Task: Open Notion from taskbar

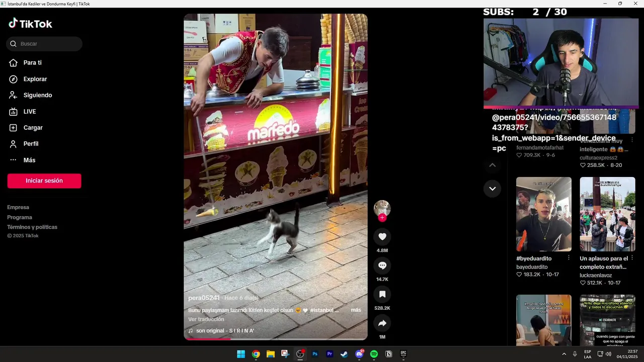Action: tap(388, 354)
